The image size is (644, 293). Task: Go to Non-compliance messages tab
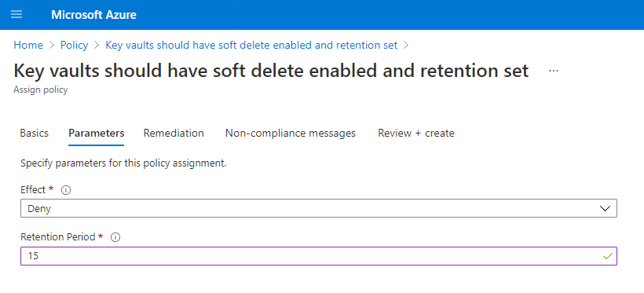(x=291, y=133)
